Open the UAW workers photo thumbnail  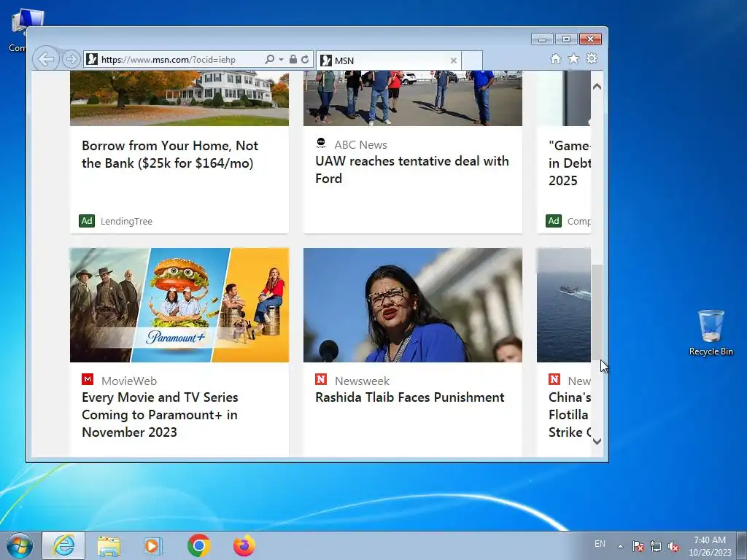pyautogui.click(x=413, y=98)
